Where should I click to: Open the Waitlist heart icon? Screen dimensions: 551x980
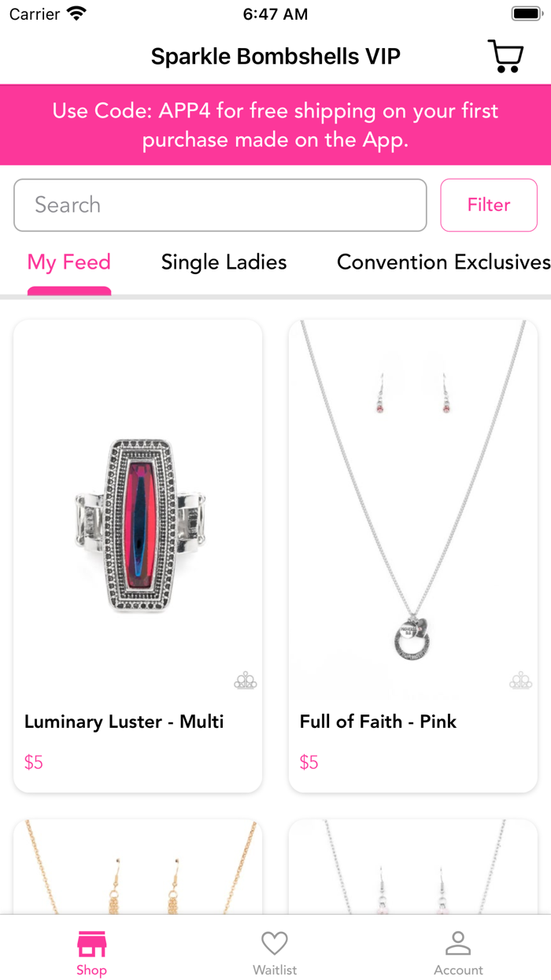coord(275,944)
